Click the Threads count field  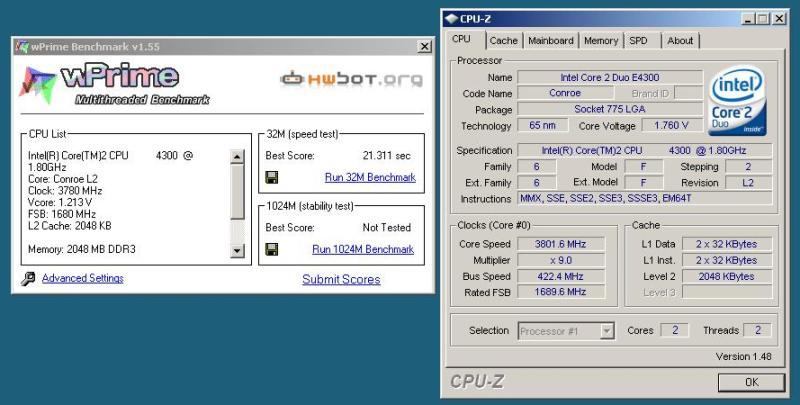pos(758,331)
